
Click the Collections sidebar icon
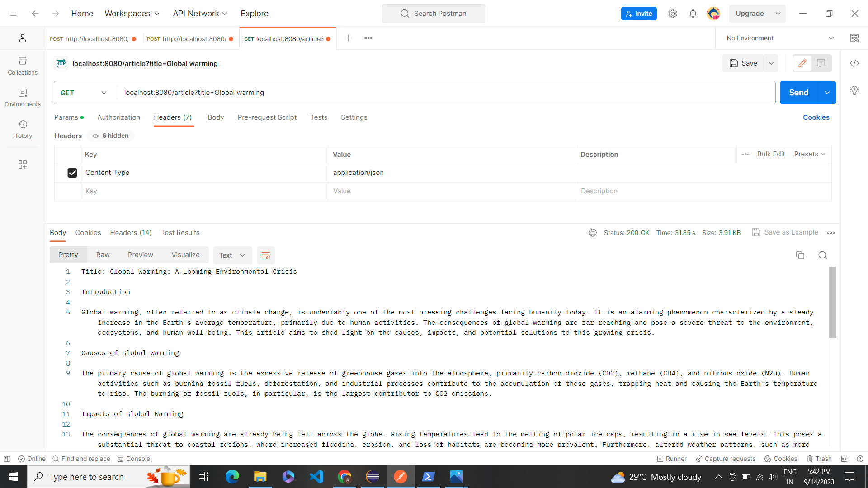point(23,66)
